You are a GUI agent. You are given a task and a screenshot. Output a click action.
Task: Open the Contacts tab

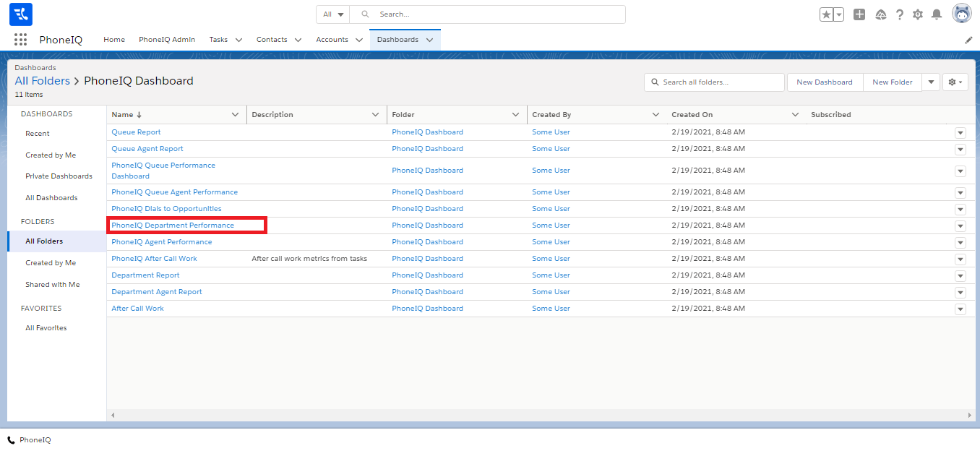tap(272, 40)
